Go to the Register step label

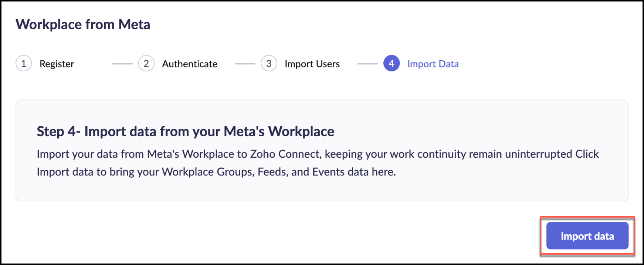tap(57, 64)
